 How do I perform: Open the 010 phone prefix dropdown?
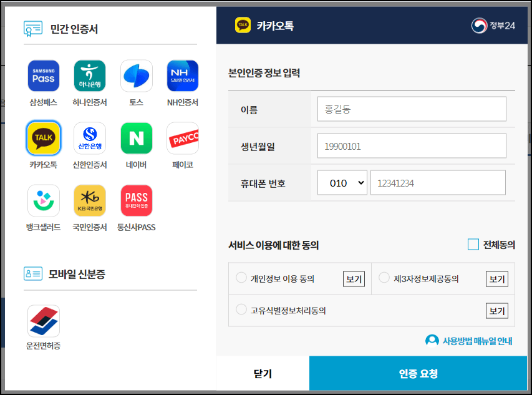pyautogui.click(x=342, y=182)
